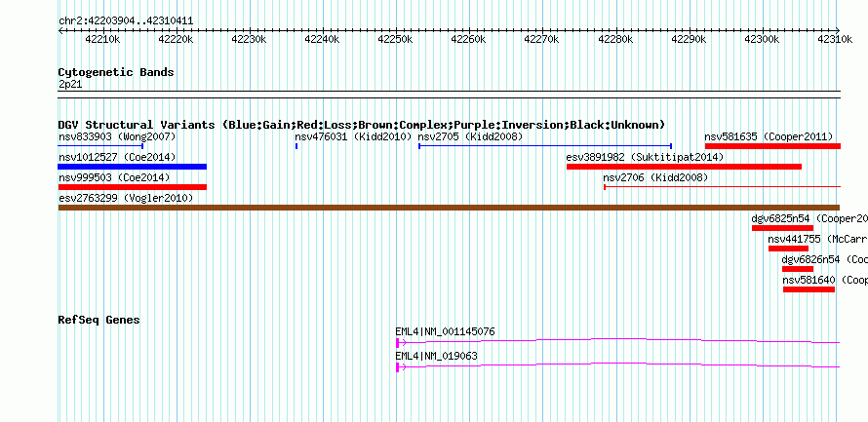Click the thick blue nsv1012527 gain bar

click(x=133, y=167)
